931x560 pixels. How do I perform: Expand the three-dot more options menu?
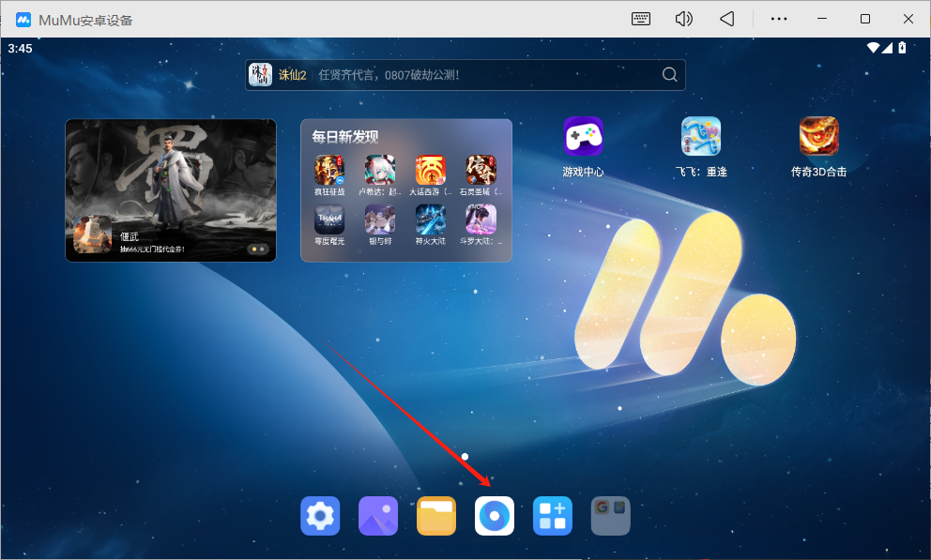779,19
